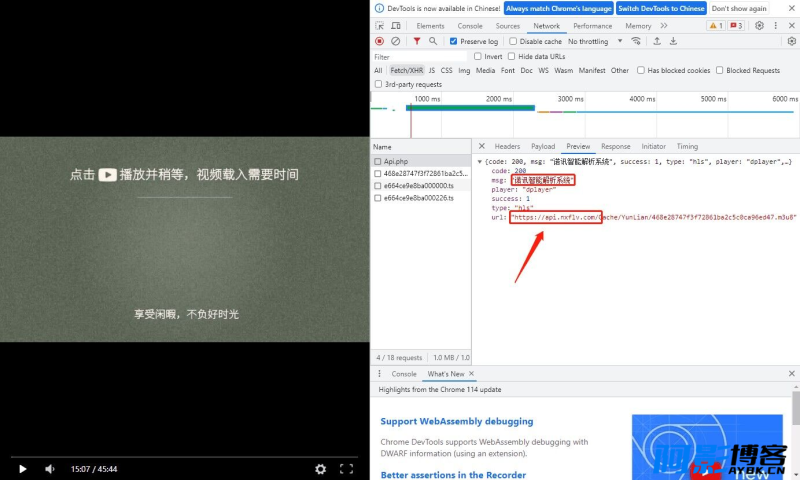The height and width of the screenshot is (480, 800).
Task: Uncheck the Preserve log checkbox
Action: 453,41
